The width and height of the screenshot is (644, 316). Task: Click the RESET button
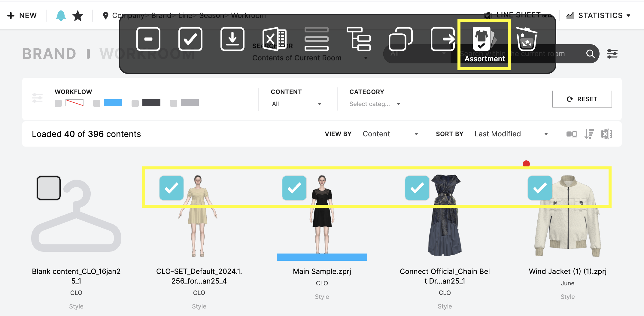tap(582, 99)
